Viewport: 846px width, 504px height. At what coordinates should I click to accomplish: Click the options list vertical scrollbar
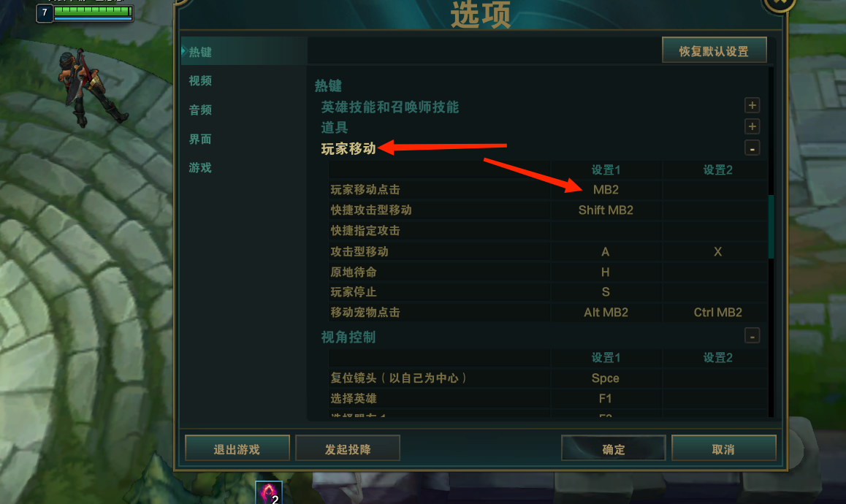click(771, 226)
